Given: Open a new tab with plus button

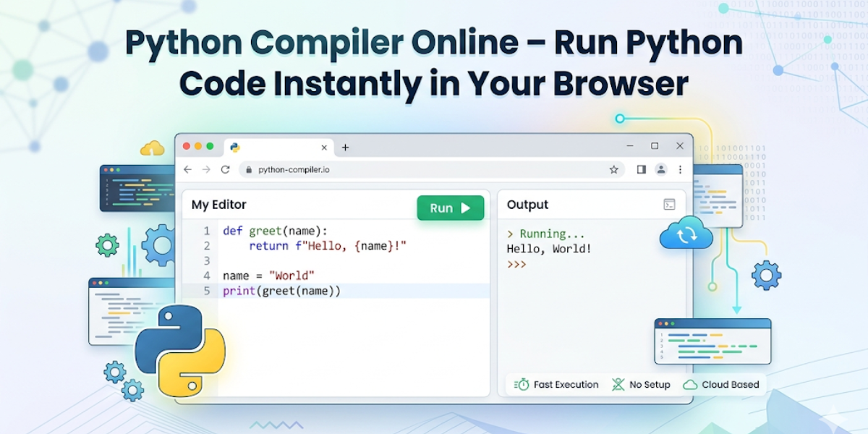Looking at the screenshot, I should coord(345,147).
